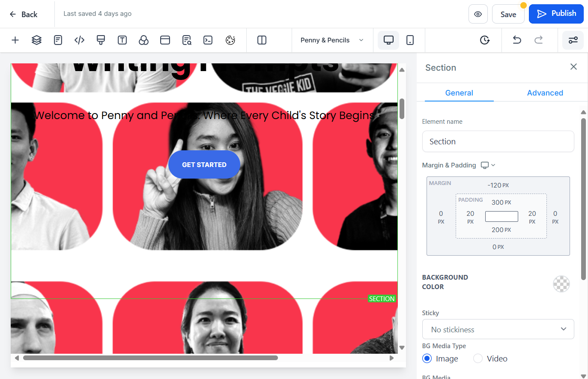This screenshot has height=379, width=588.
Task: Click the canvas horizontal scrollbar
Action: click(x=150, y=358)
